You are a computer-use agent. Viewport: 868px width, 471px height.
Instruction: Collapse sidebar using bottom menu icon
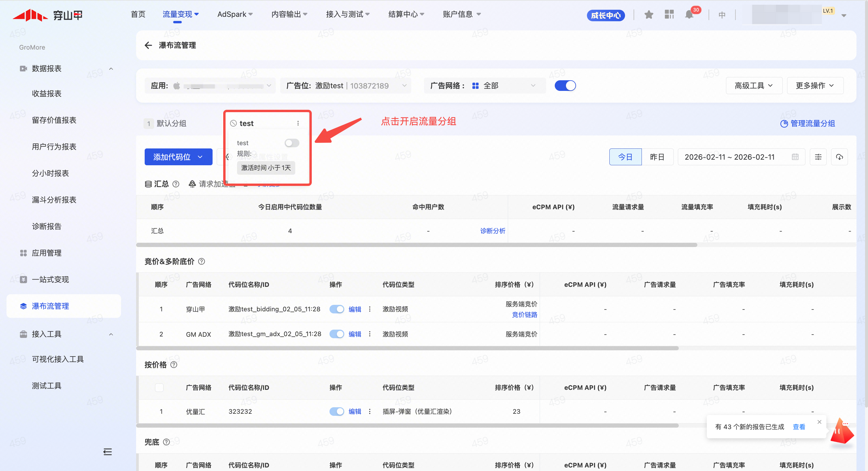click(107, 452)
